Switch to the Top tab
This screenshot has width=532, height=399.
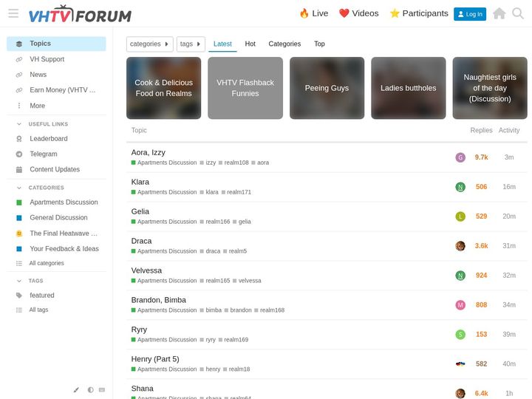coord(319,44)
